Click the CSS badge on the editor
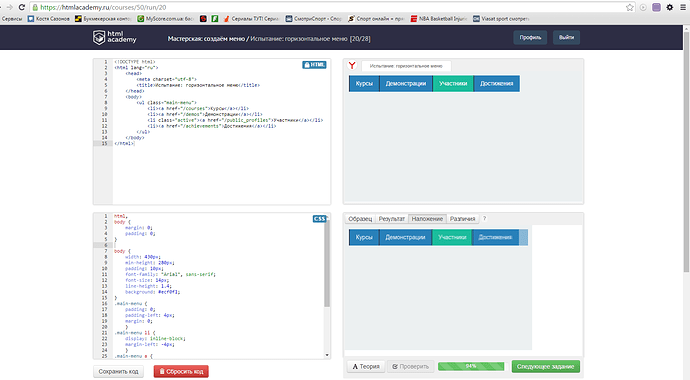This screenshot has height=380, width=690. (x=319, y=219)
